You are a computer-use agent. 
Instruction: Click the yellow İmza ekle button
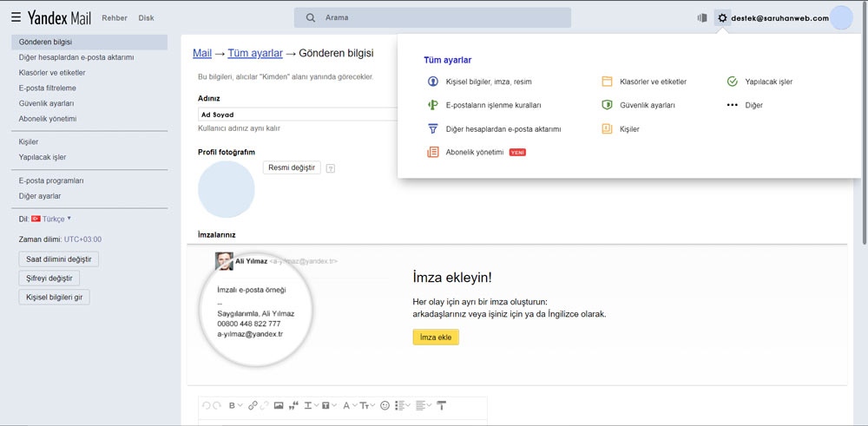pyautogui.click(x=436, y=337)
